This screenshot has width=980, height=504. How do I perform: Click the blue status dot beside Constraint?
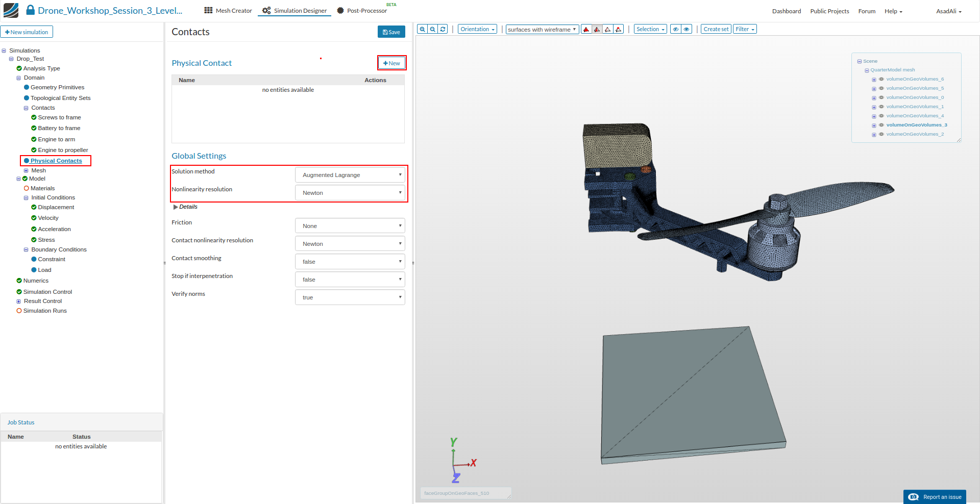pos(34,259)
